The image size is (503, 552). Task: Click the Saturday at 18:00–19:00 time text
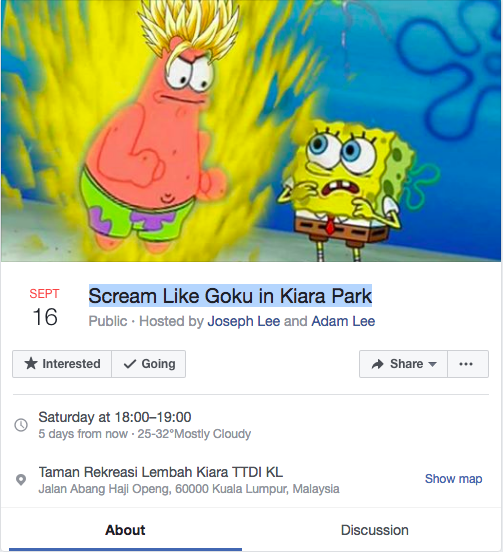point(115,417)
